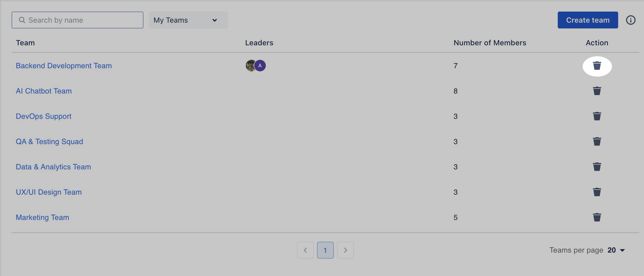The height and width of the screenshot is (276, 644).
Task: Go to the previous page of teams
Action: point(305,250)
